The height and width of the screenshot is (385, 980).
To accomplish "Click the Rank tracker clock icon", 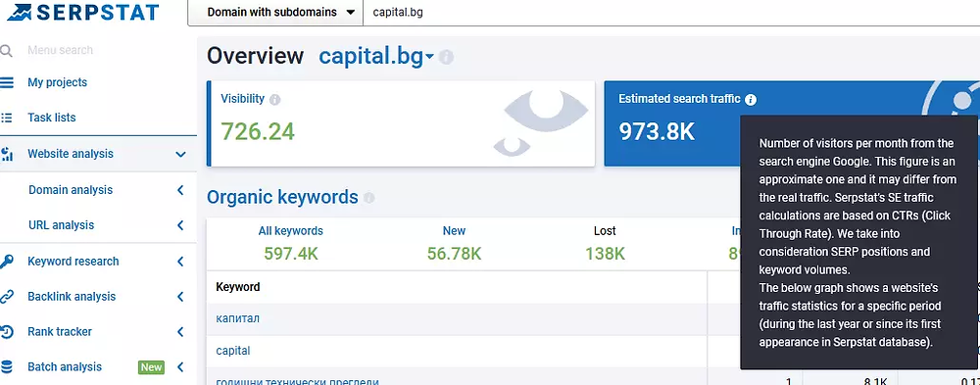I will pyautogui.click(x=6, y=332).
